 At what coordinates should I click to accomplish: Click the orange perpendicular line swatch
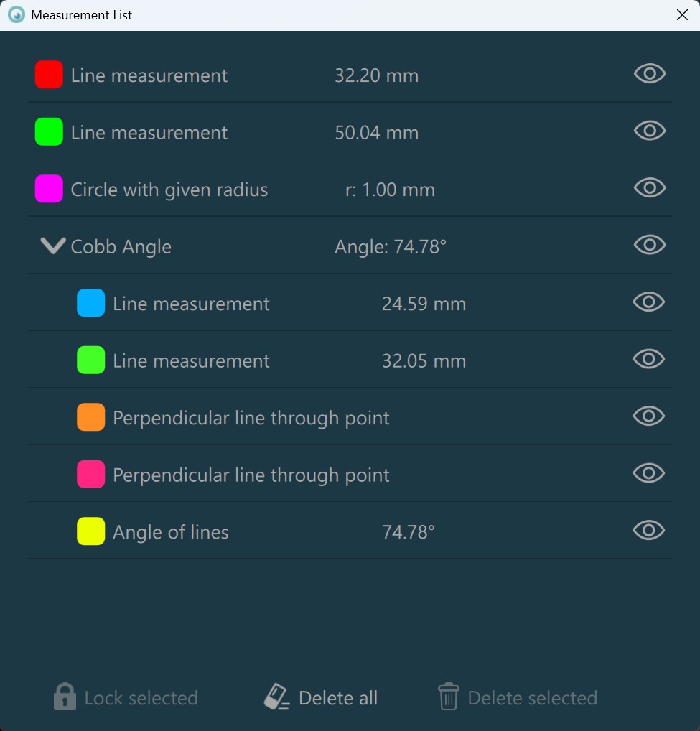click(x=91, y=417)
